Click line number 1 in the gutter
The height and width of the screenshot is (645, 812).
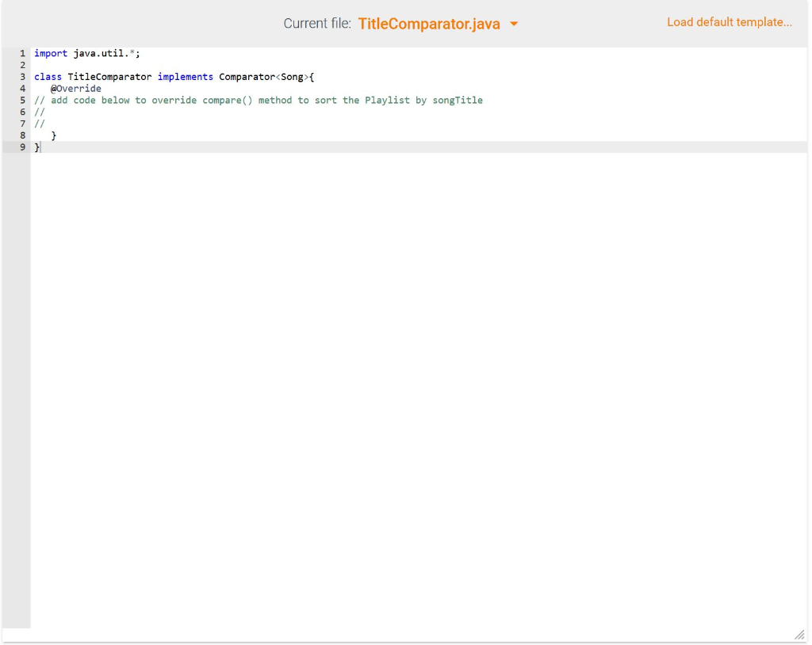point(24,53)
